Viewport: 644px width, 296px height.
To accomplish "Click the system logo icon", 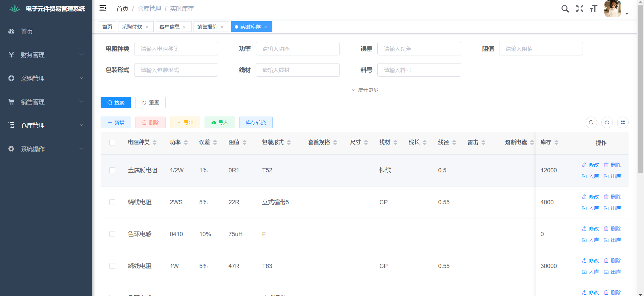I will pyautogui.click(x=14, y=9).
